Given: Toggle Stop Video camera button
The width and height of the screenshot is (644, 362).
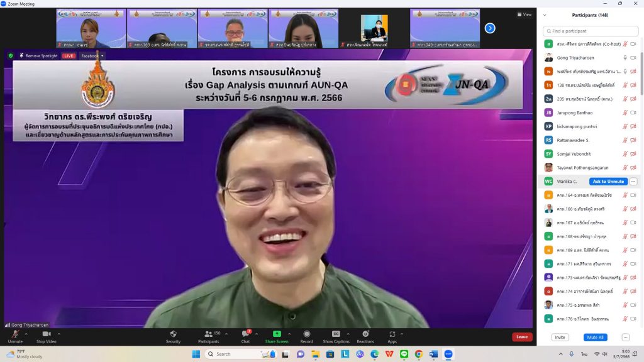Looking at the screenshot, I should 46,334.
